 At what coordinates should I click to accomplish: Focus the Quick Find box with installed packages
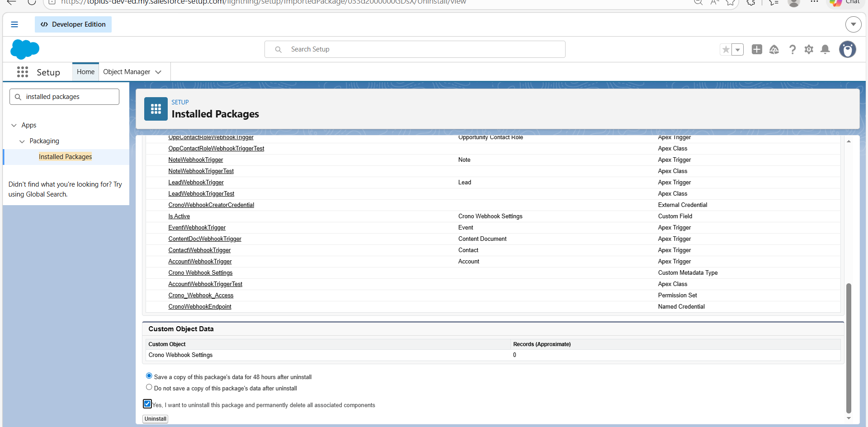click(x=64, y=97)
